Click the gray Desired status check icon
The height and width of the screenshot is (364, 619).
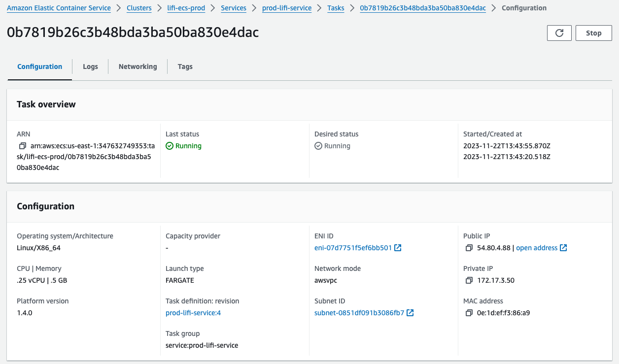318,146
